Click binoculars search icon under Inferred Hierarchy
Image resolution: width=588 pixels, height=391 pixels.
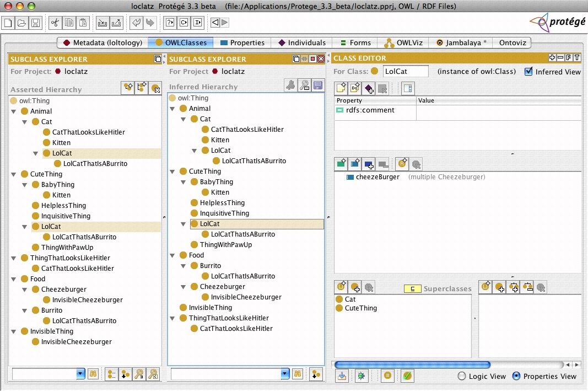pos(298,374)
